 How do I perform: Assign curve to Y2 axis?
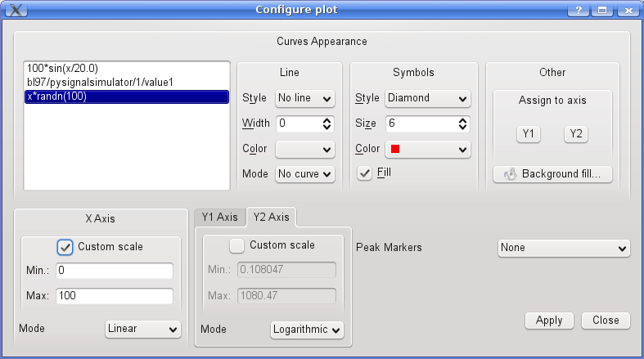[576, 134]
